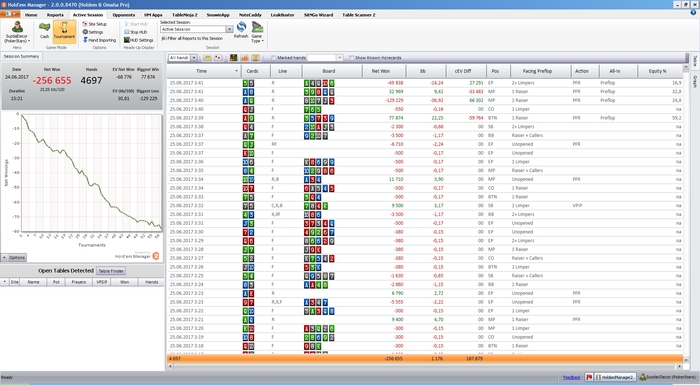
Task: Click the horizontal scrollbar left arrow
Action: click(170, 366)
